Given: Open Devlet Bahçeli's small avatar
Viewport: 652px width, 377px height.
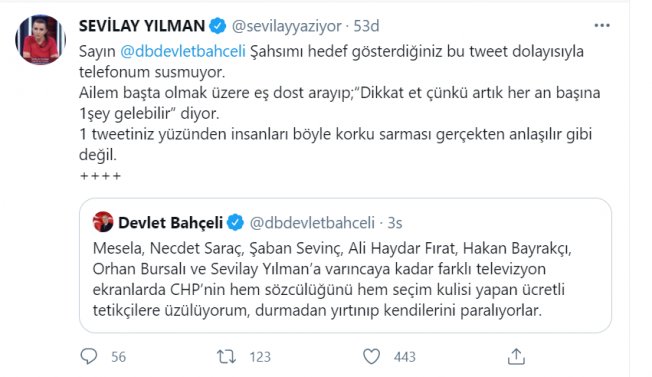Looking at the screenshot, I should pyautogui.click(x=103, y=222).
